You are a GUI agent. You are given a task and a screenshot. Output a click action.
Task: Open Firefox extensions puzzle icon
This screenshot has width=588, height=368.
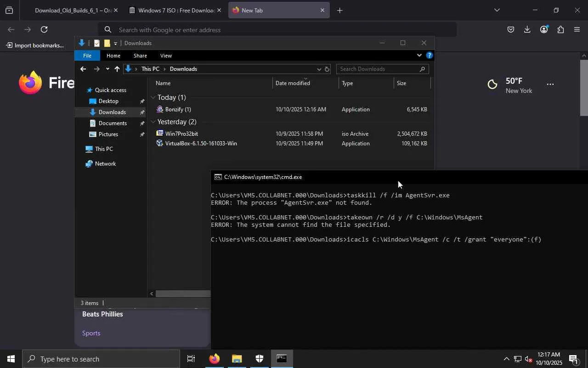click(560, 30)
